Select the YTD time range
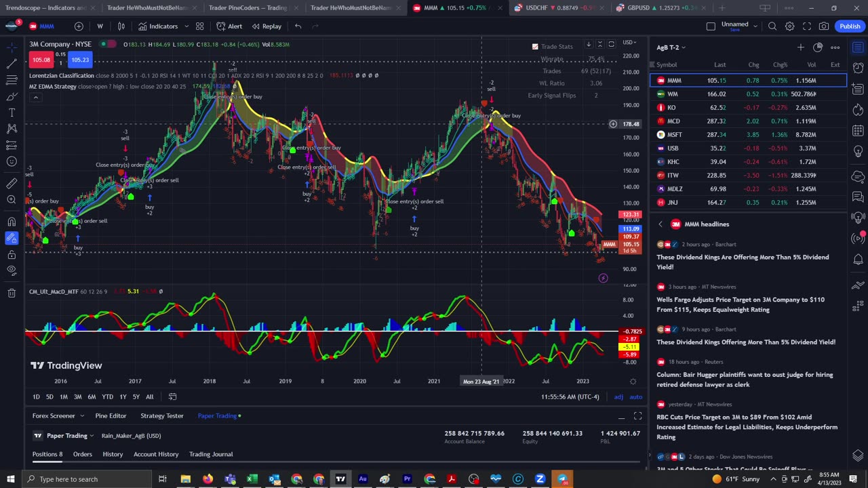The height and width of the screenshot is (488, 868). click(107, 396)
